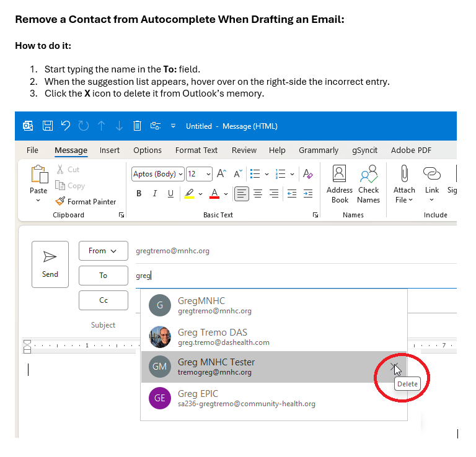This screenshot has height=457, width=476.
Task: Delete Greg MNHC Tester suggestion with X
Action: tap(394, 367)
